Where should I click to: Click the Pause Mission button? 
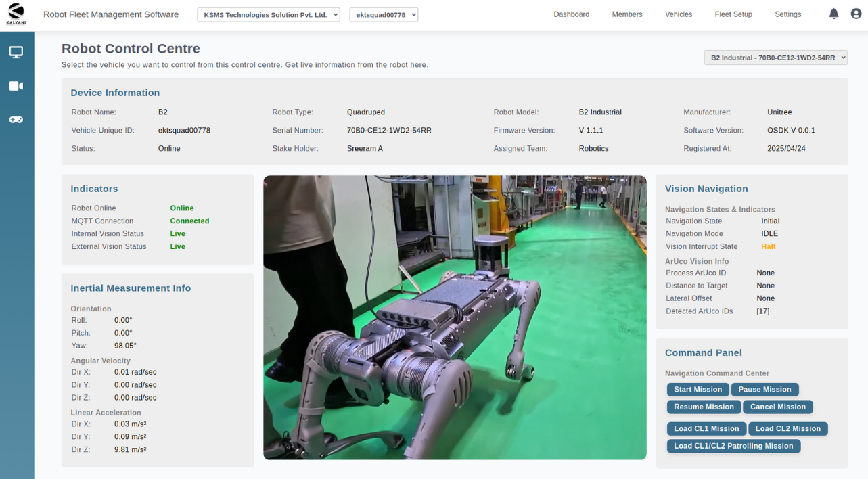tap(764, 390)
